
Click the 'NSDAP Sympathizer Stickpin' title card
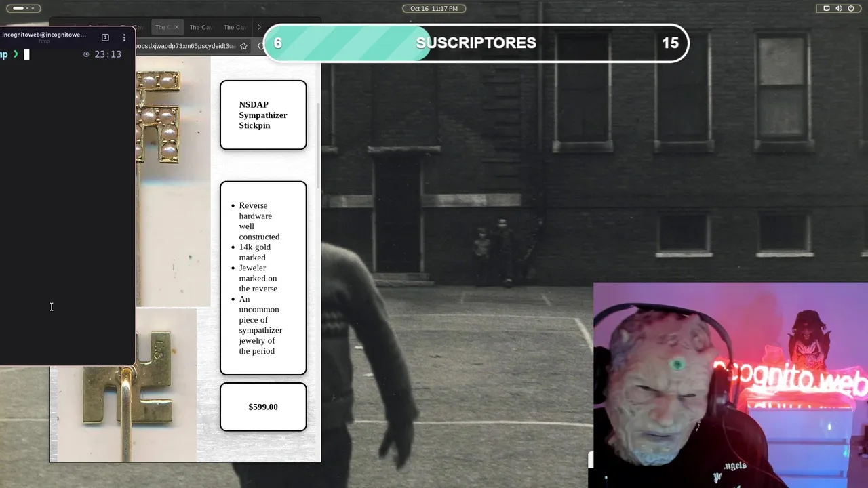coord(263,115)
